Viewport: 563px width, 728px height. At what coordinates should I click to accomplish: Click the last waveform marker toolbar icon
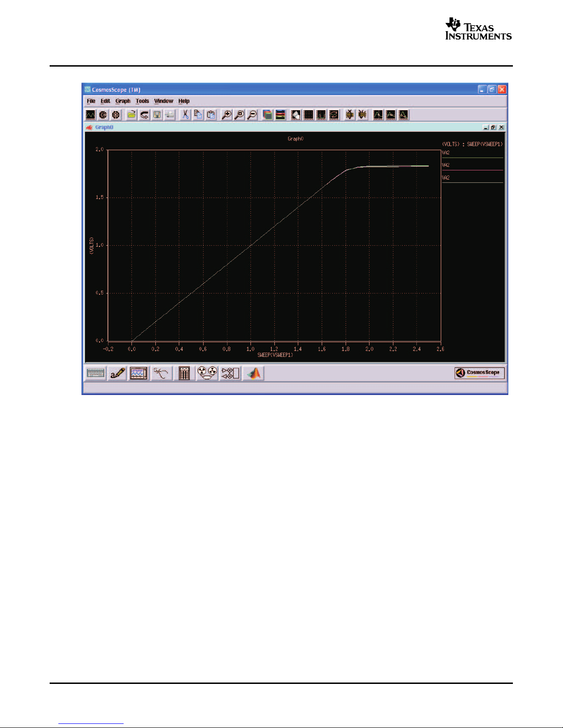point(404,115)
